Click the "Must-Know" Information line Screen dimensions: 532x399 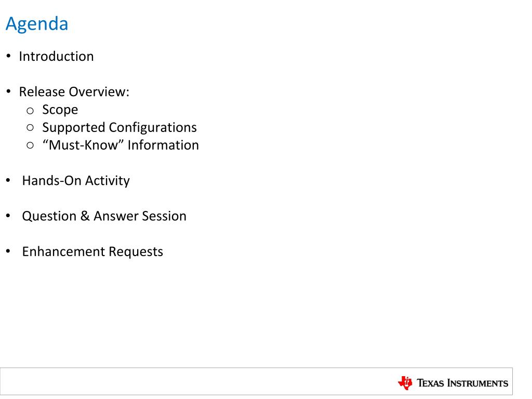point(121,145)
